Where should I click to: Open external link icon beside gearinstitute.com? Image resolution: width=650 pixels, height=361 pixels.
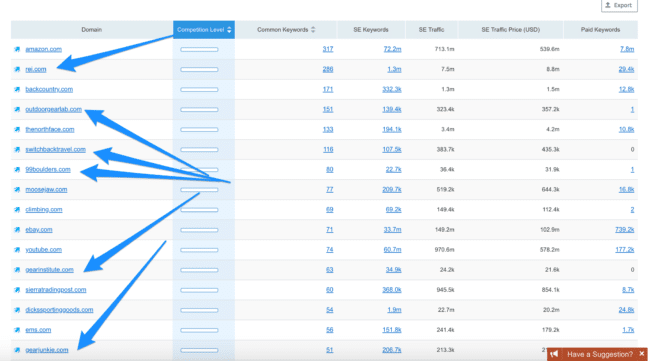(x=17, y=270)
